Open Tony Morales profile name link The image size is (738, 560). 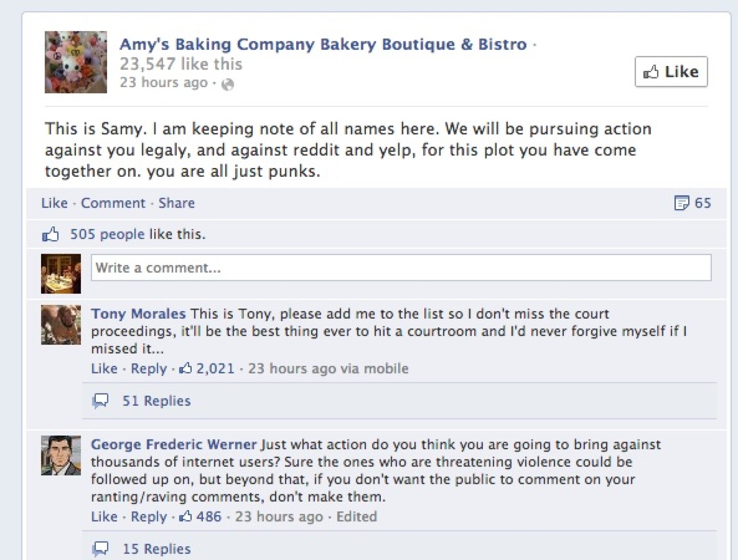tap(138, 314)
